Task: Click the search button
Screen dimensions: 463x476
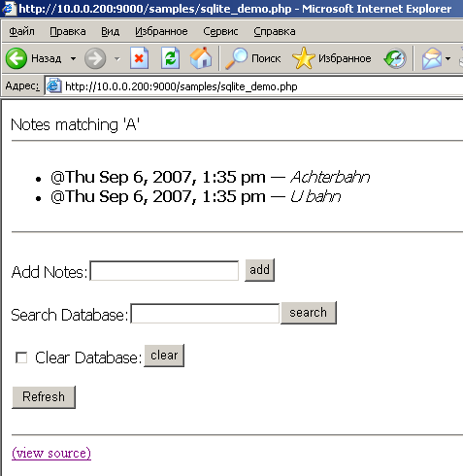Action: click(x=309, y=313)
